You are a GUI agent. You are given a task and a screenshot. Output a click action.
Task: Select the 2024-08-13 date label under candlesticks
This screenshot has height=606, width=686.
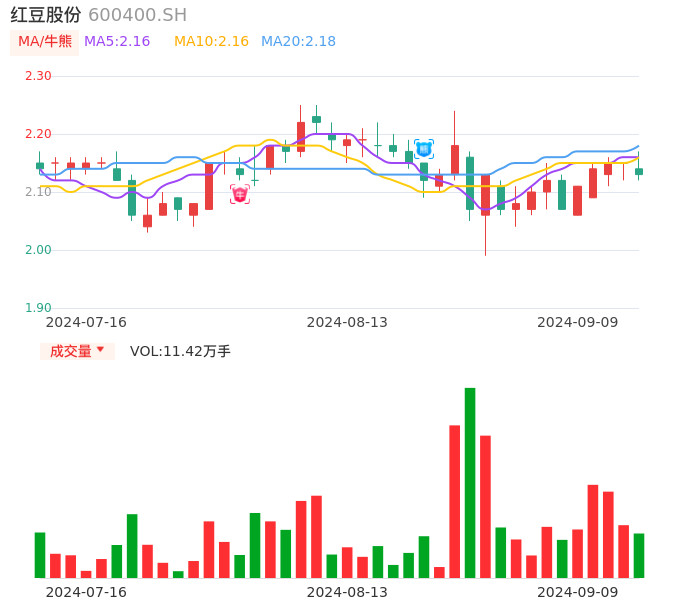pos(347,322)
